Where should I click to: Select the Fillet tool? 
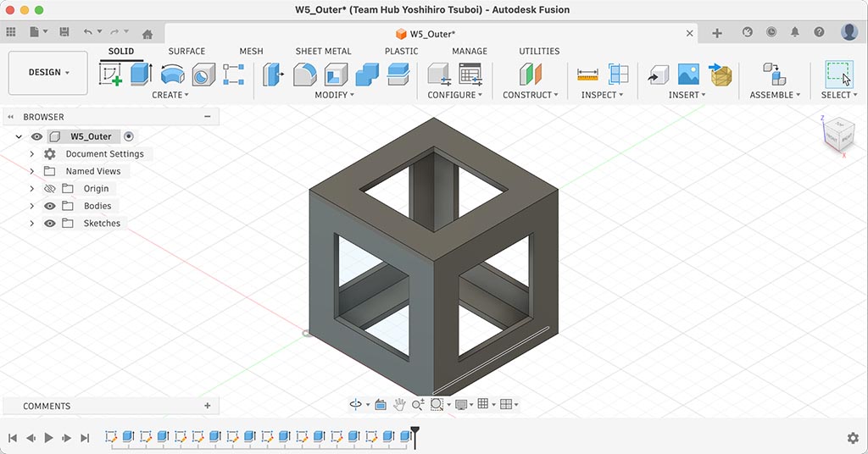coord(304,75)
